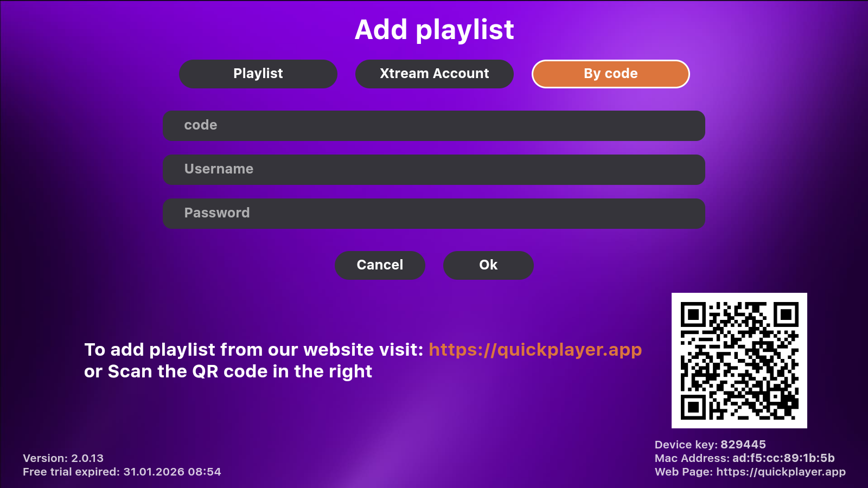
Task: Select the Xtream Account tab
Action: [435, 74]
